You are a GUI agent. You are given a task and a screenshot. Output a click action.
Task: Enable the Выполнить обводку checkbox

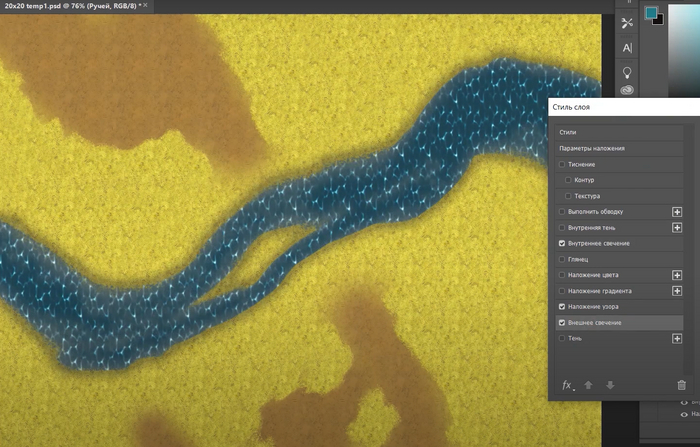pyautogui.click(x=562, y=212)
